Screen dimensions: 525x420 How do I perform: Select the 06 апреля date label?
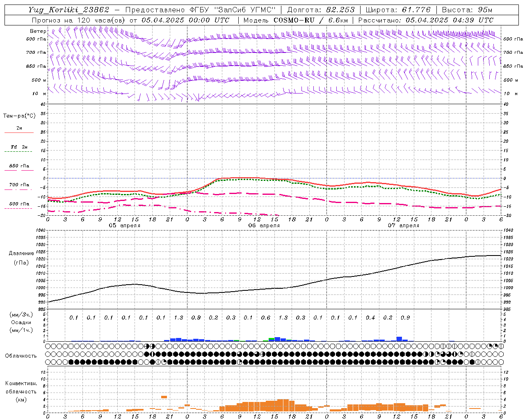coord(264,226)
